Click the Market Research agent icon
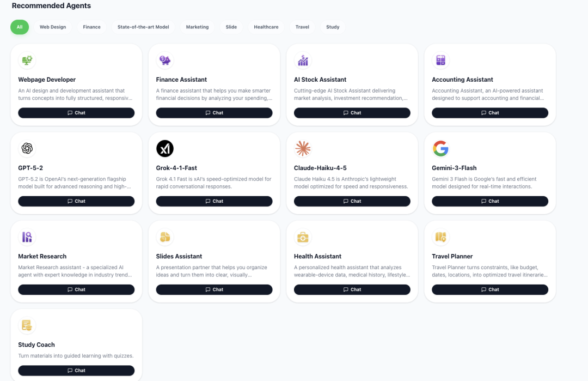588x381 pixels. 27,237
